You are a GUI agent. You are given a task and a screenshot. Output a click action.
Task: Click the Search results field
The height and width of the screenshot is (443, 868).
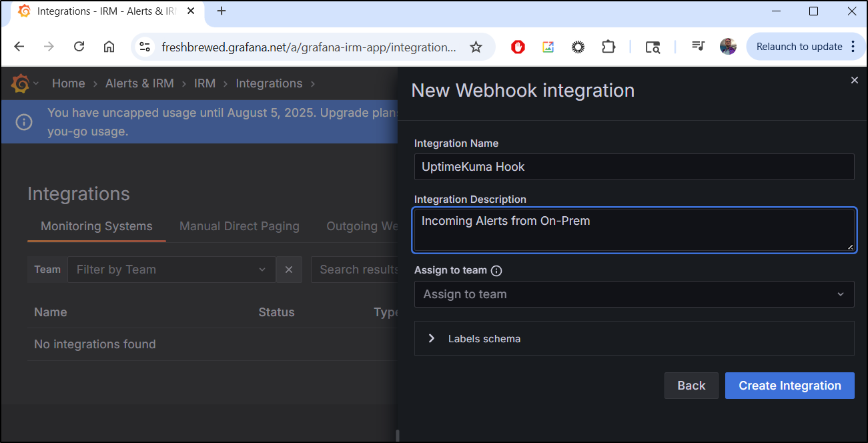pyautogui.click(x=355, y=270)
